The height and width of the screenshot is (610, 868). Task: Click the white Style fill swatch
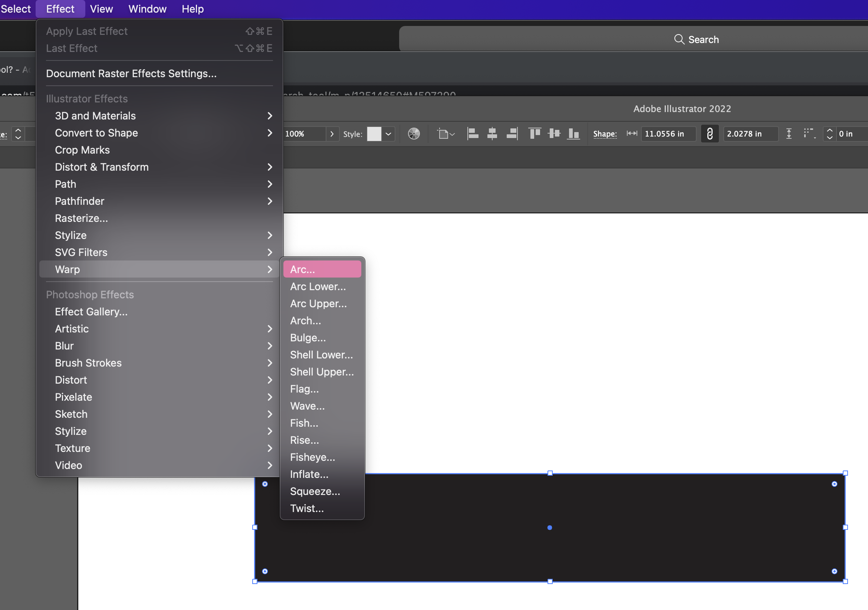coord(374,134)
